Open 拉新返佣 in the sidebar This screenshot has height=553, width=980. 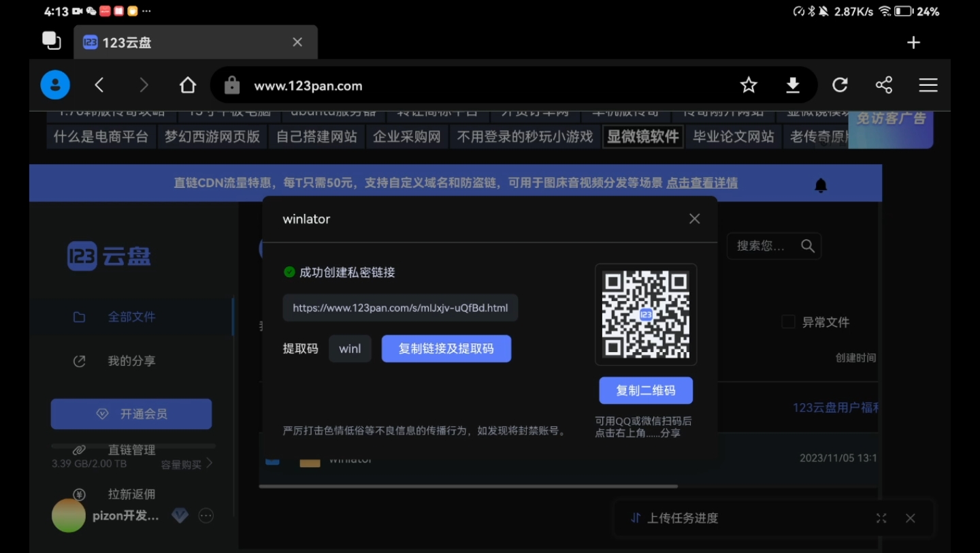click(131, 494)
